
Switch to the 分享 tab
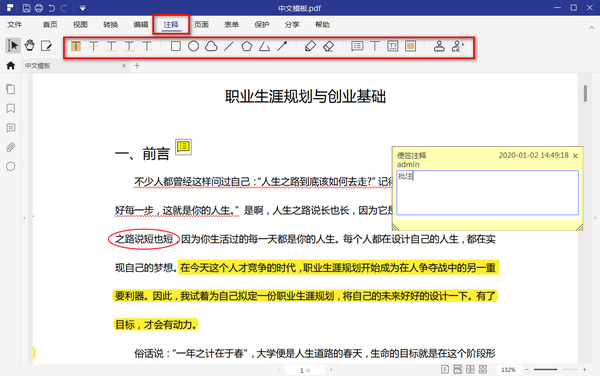coord(292,24)
